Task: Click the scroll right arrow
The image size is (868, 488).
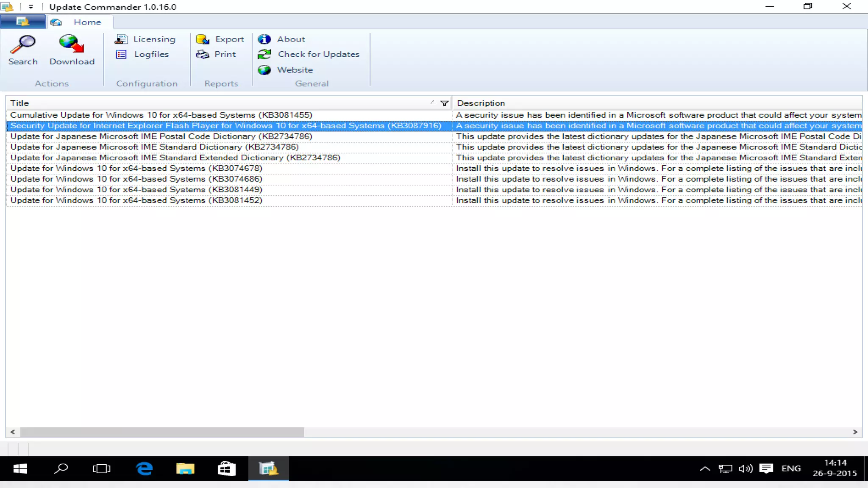Action: (x=855, y=432)
